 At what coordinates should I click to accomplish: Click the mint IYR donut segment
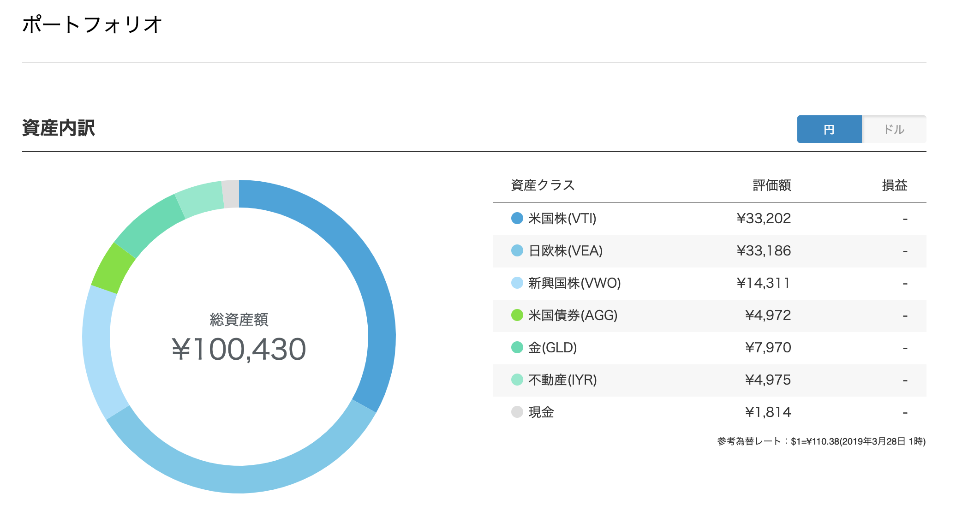(x=199, y=199)
